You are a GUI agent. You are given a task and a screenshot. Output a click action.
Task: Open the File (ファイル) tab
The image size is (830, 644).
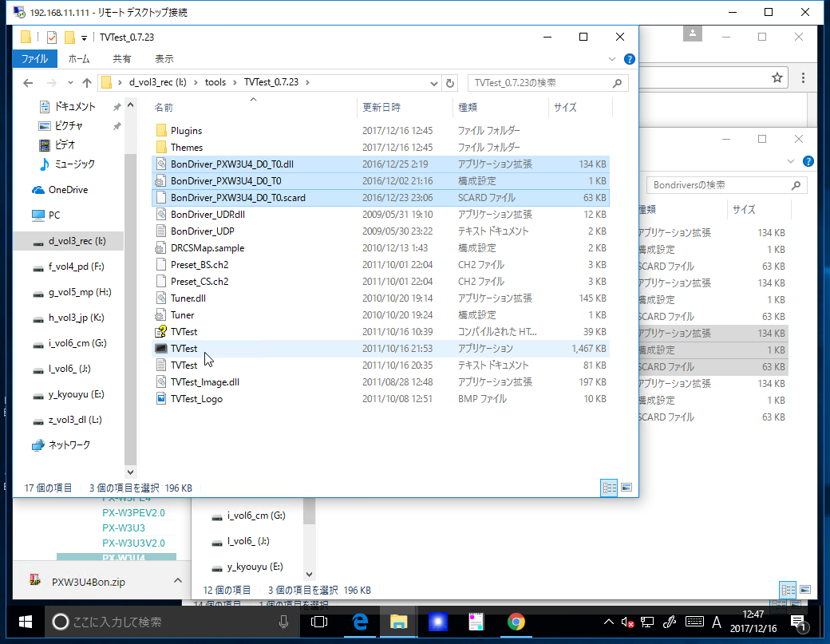[35, 59]
